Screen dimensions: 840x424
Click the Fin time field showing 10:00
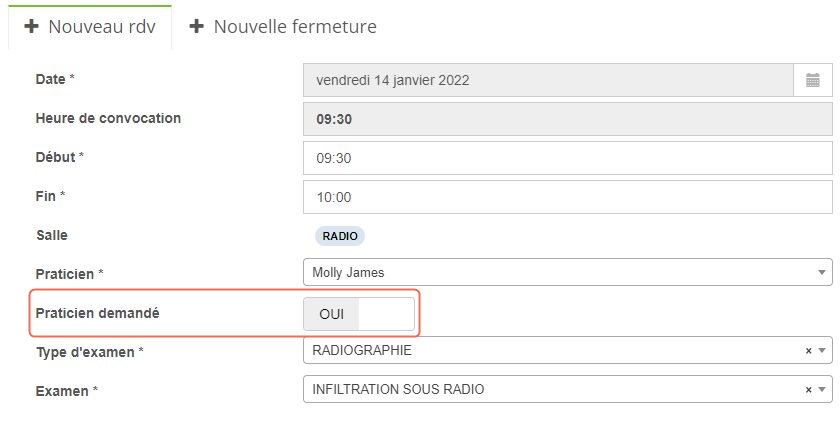567,197
